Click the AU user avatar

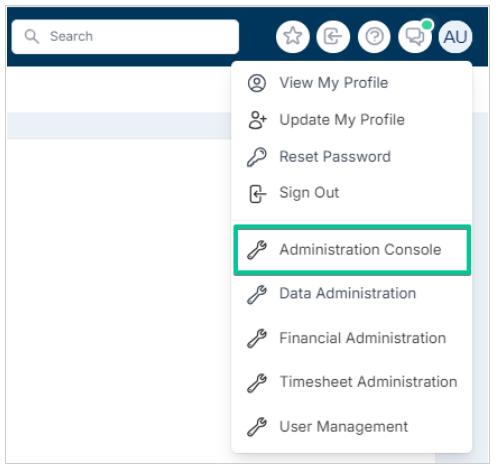[x=455, y=37]
